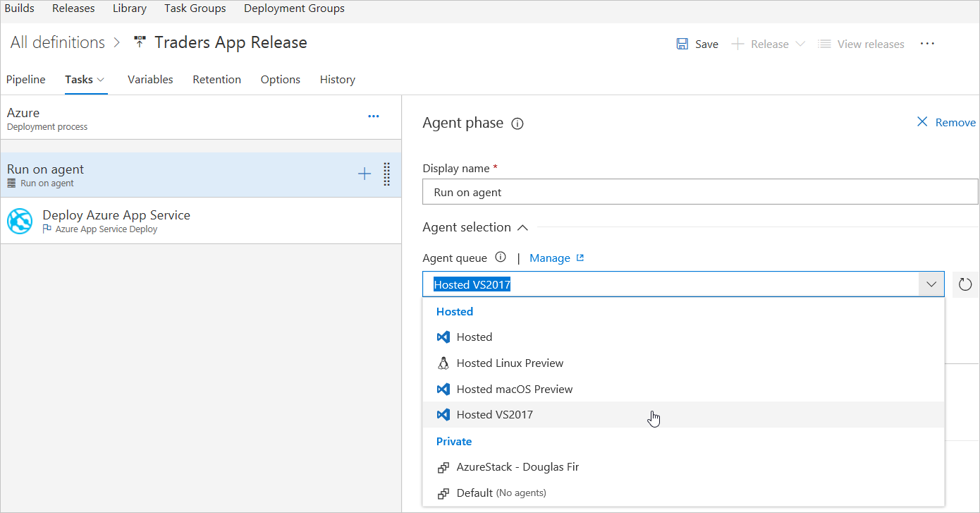Click the Agent queue combo box text
This screenshot has width=980, height=513.
[472, 285]
